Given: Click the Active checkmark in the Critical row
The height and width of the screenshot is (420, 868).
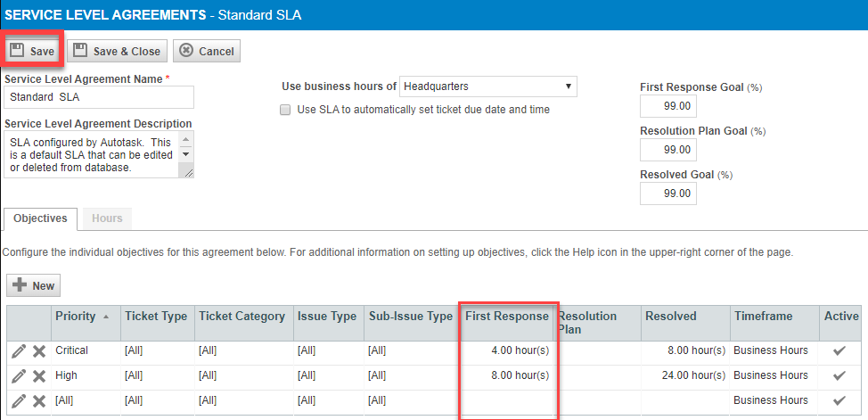Looking at the screenshot, I should click(839, 351).
